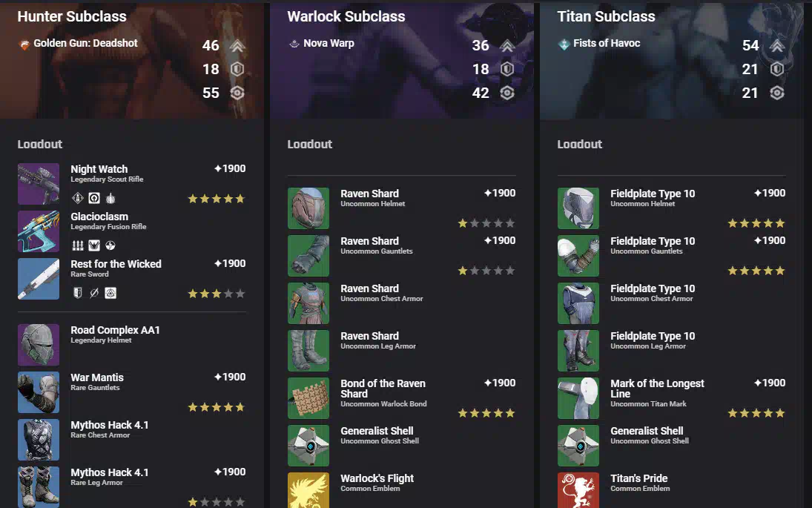
Task: Click the Titan's Pride emblem icon
Action: [578, 490]
